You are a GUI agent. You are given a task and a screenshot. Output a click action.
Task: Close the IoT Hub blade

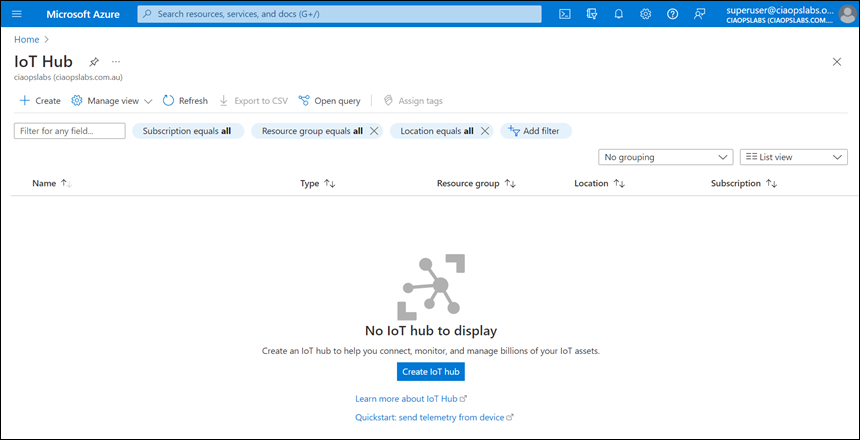(837, 62)
